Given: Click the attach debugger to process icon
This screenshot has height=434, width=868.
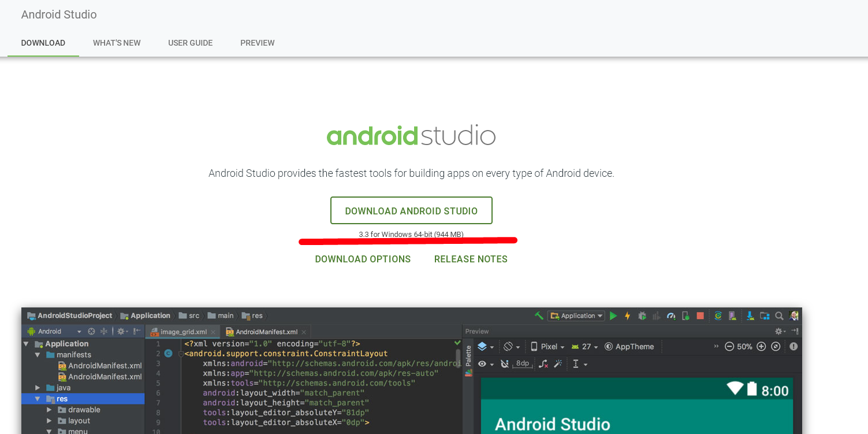Looking at the screenshot, I should [x=686, y=316].
